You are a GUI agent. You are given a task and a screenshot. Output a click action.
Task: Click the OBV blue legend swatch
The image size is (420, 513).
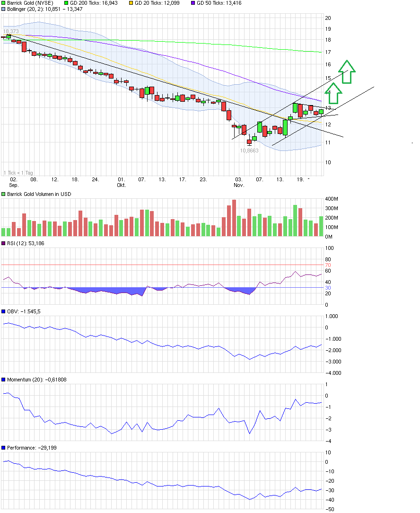pyautogui.click(x=4, y=311)
